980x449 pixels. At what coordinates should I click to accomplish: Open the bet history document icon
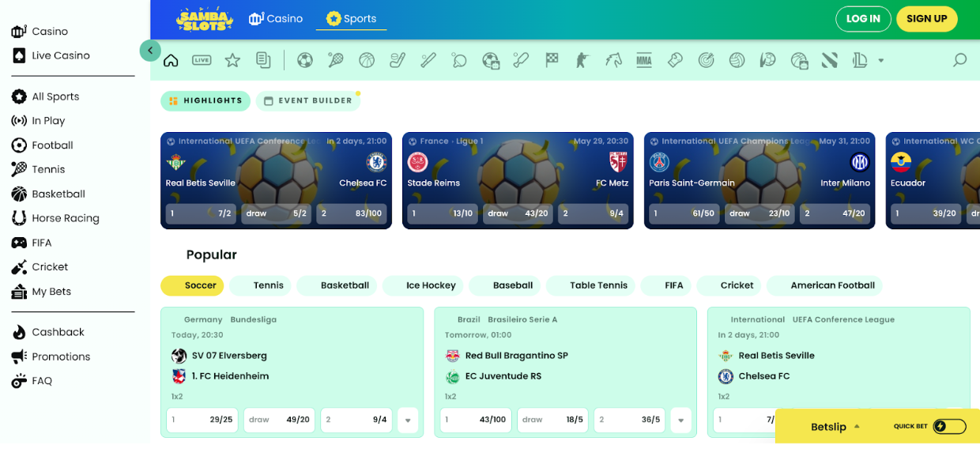[263, 60]
